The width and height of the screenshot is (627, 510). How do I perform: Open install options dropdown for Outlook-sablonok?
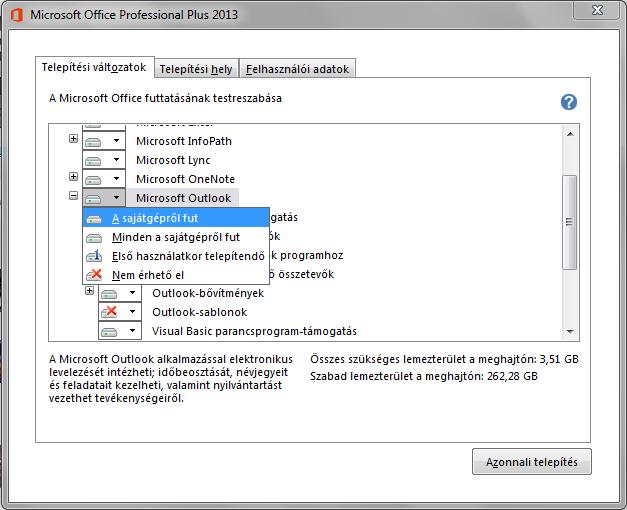tap(120, 312)
